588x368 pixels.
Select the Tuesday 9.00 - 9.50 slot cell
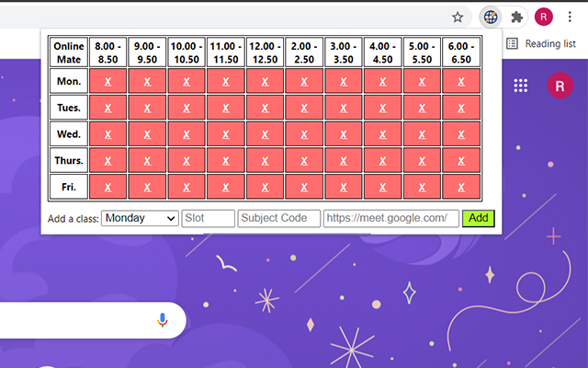pyautogui.click(x=147, y=108)
